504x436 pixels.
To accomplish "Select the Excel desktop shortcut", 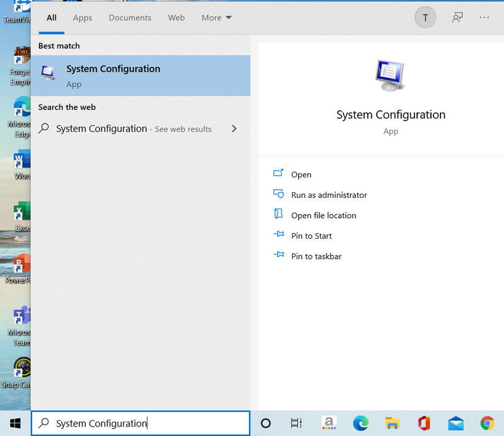I will tap(22, 216).
